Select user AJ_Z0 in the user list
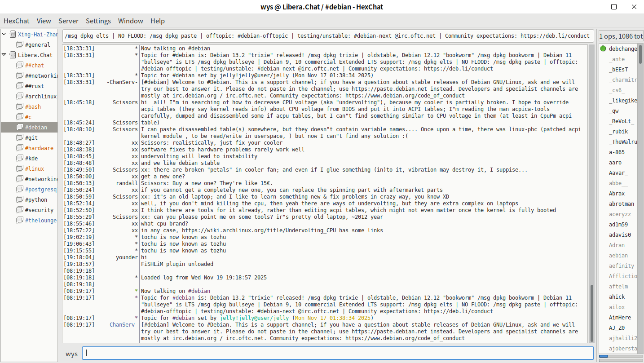The image size is (644, 363). [617, 328]
